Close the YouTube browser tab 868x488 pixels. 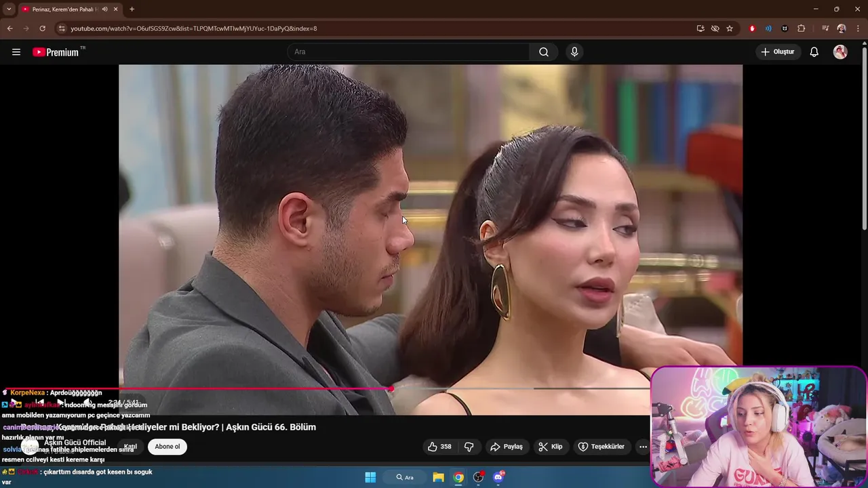tap(116, 9)
